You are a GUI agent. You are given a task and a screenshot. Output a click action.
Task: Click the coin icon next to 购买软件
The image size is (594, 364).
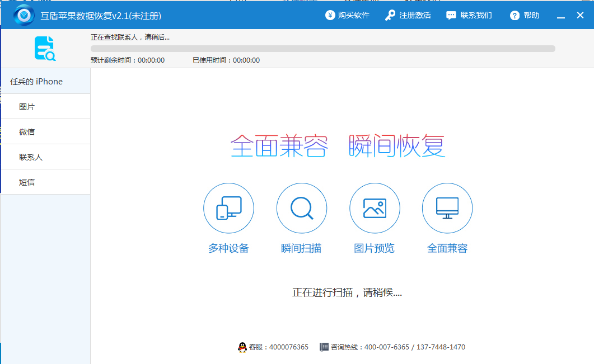[330, 15]
